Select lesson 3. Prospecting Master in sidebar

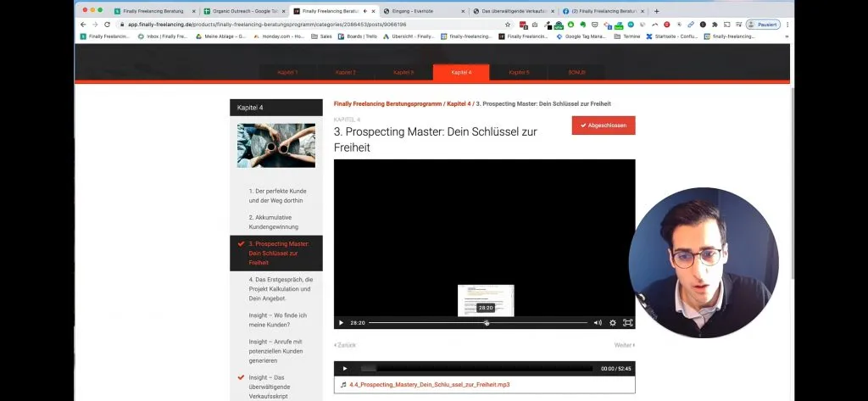pos(276,253)
